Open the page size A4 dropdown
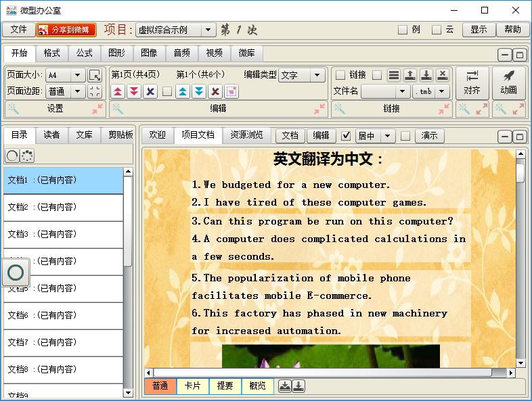532x401 pixels. 77,75
